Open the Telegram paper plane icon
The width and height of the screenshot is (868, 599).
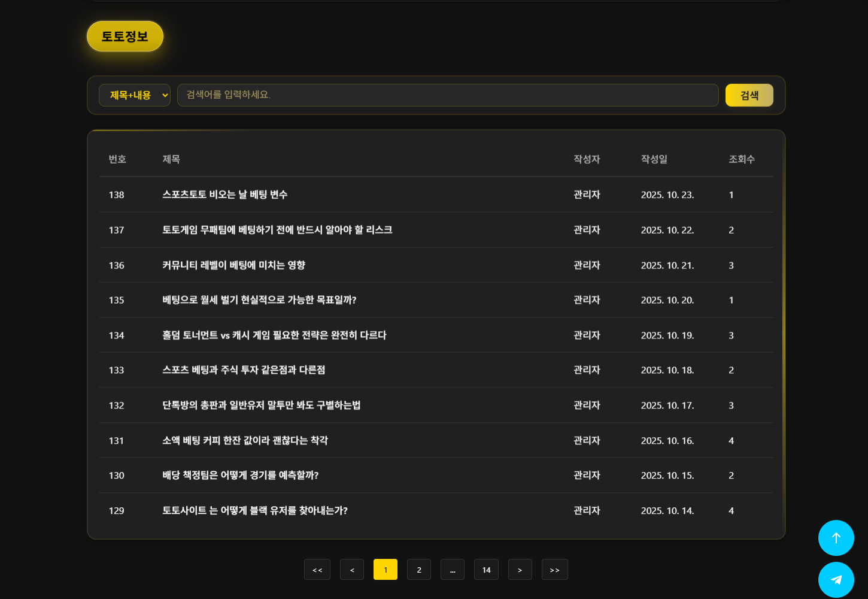[836, 579]
